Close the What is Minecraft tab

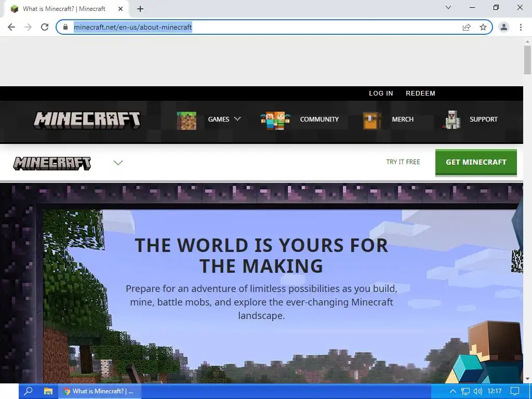(x=121, y=9)
